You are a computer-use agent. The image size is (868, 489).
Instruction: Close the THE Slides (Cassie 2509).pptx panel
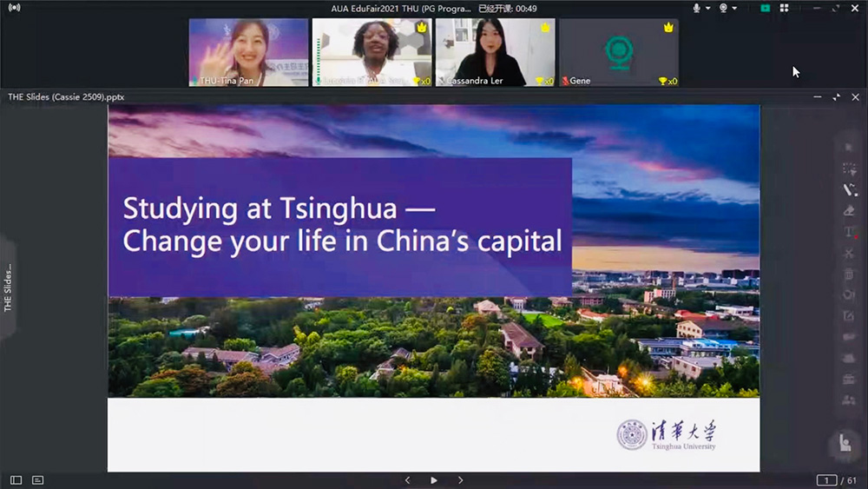click(x=855, y=97)
